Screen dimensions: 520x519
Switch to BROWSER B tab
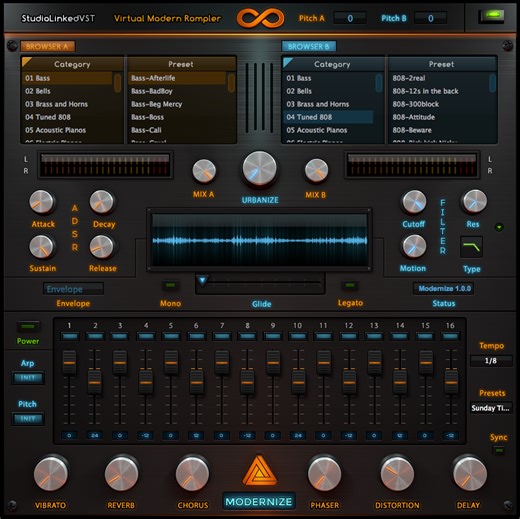pyautogui.click(x=309, y=46)
